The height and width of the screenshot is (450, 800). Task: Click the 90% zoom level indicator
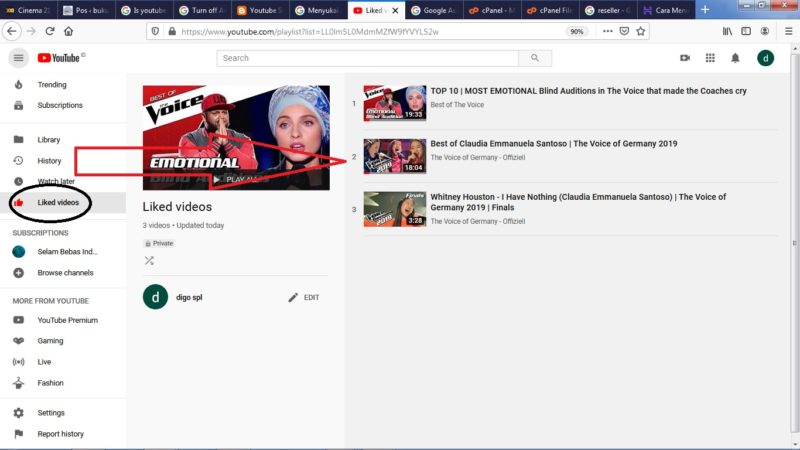tap(577, 32)
